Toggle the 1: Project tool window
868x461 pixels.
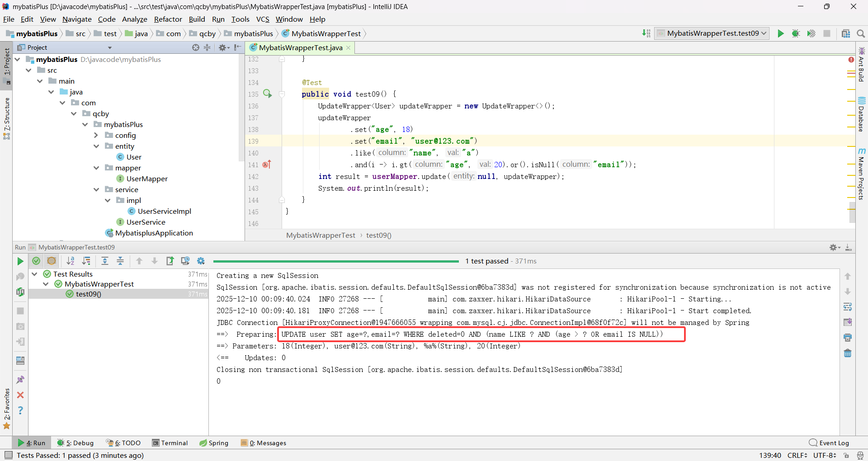click(6, 66)
